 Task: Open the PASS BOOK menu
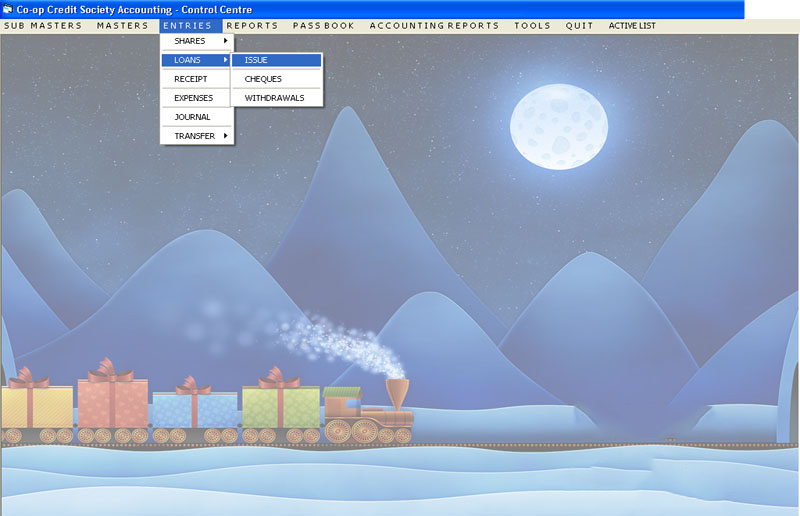point(323,25)
